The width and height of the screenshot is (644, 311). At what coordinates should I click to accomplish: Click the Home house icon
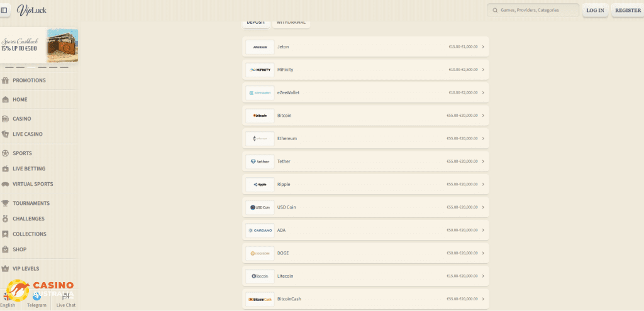(5, 99)
